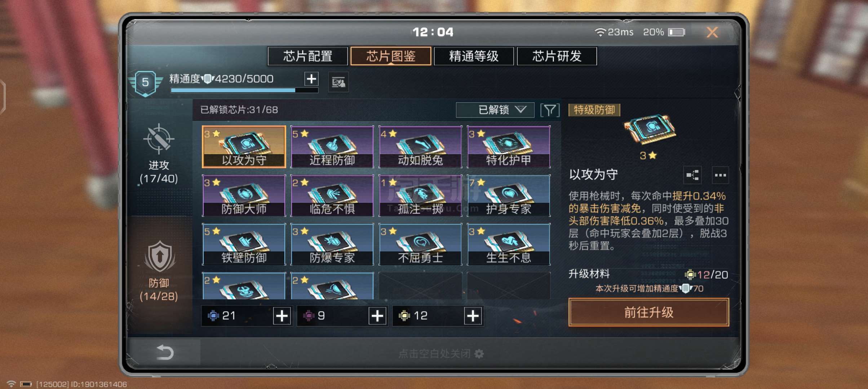Select the 铁壁防御 chip card
Image resolution: width=868 pixels, height=389 pixels.
(x=244, y=244)
